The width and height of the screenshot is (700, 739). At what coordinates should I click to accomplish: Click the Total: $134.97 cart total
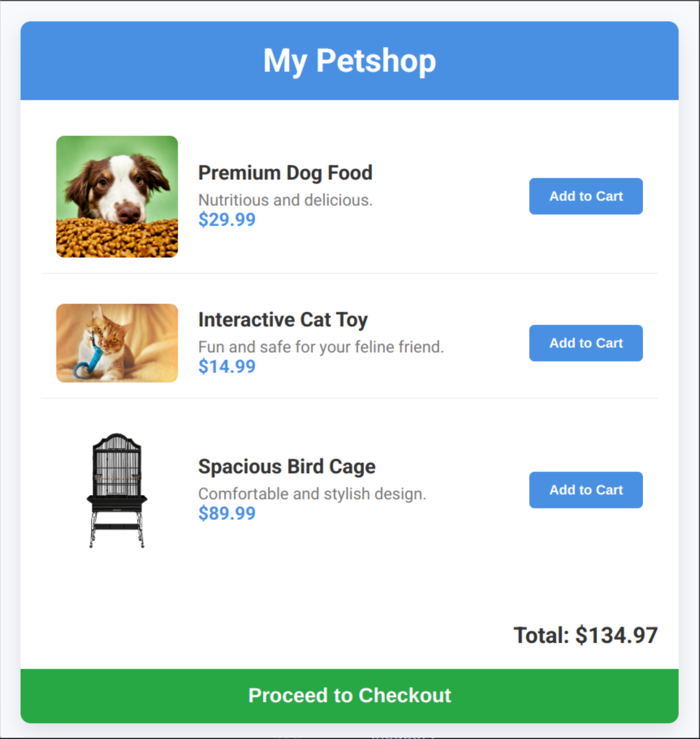tap(585, 635)
